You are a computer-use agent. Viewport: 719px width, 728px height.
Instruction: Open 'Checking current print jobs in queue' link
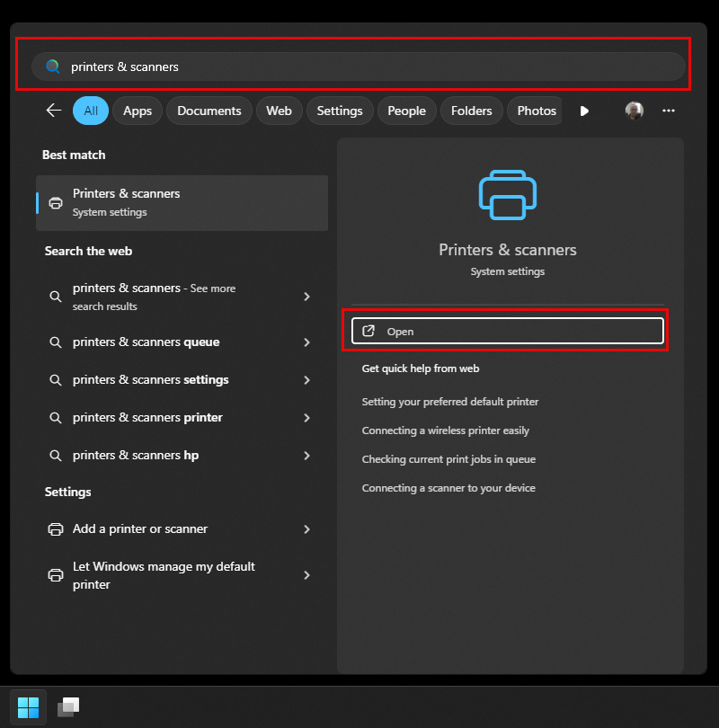[x=448, y=459]
